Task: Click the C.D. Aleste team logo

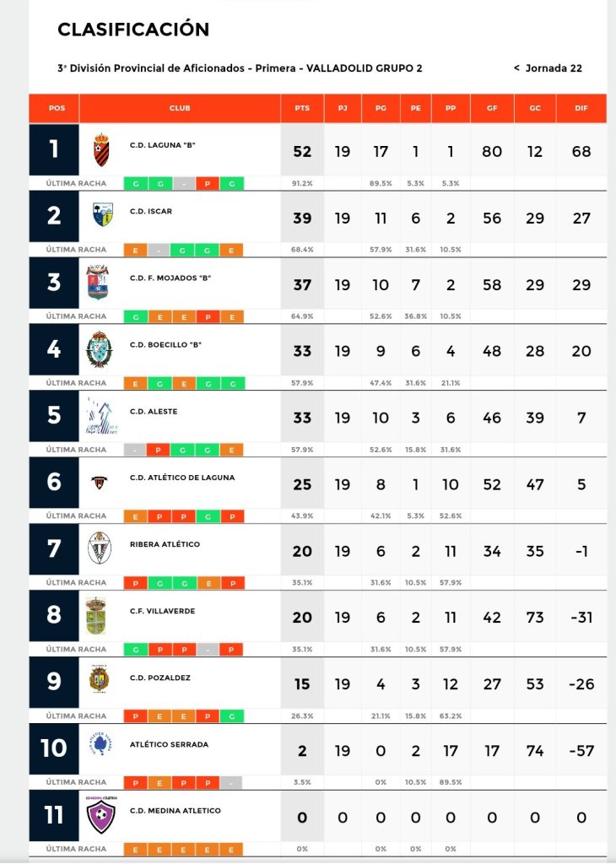Action: 101,415
